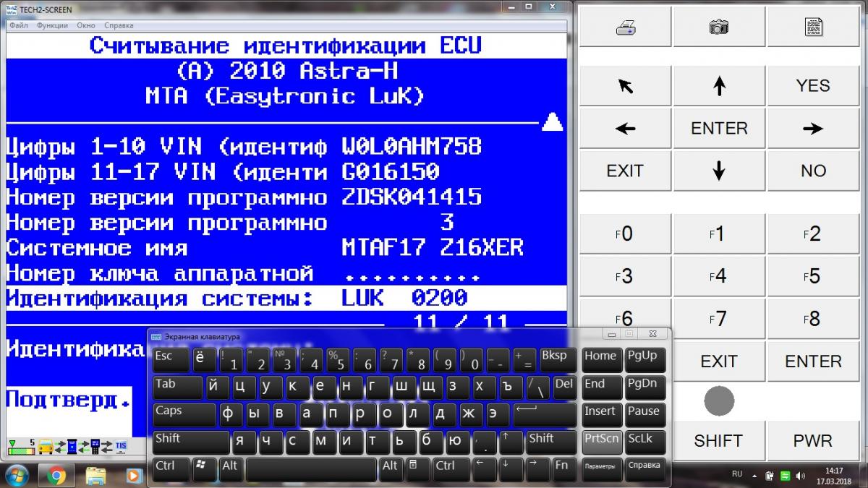This screenshot has height=488, width=868.
Task: Click the down arrow keypad button
Action: [719, 171]
